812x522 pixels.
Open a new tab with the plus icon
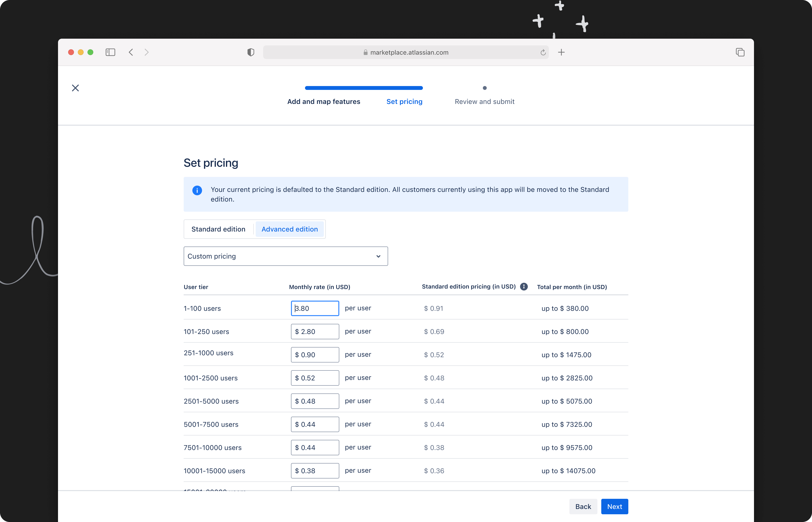pos(561,52)
